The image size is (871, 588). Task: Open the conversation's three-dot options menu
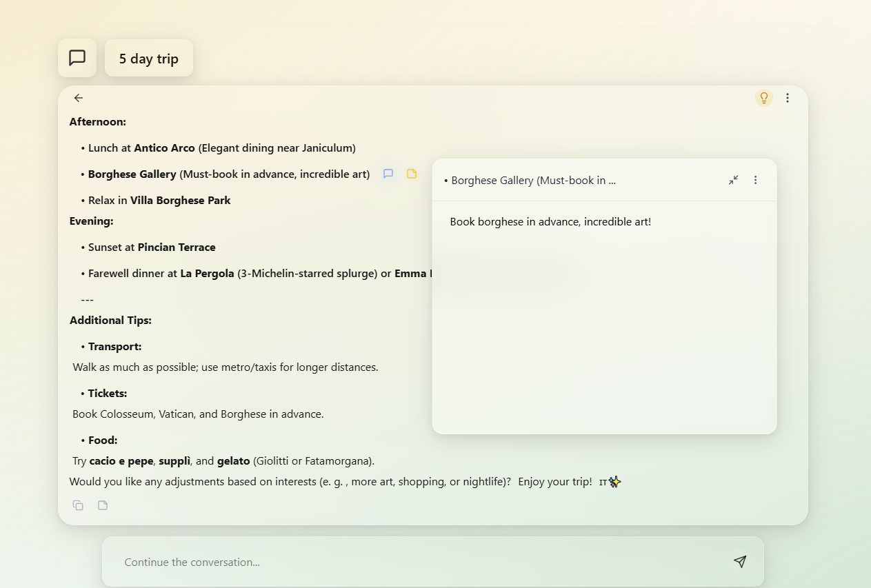(788, 98)
